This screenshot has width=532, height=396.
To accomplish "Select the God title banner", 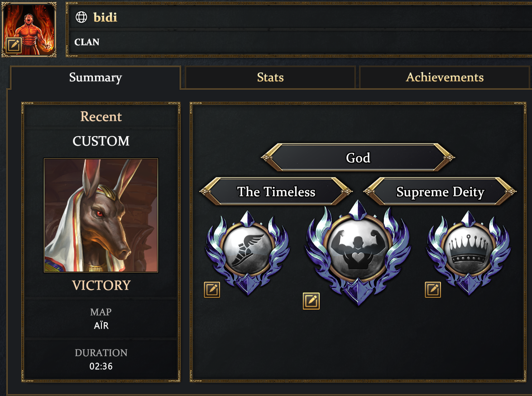I will [358, 157].
